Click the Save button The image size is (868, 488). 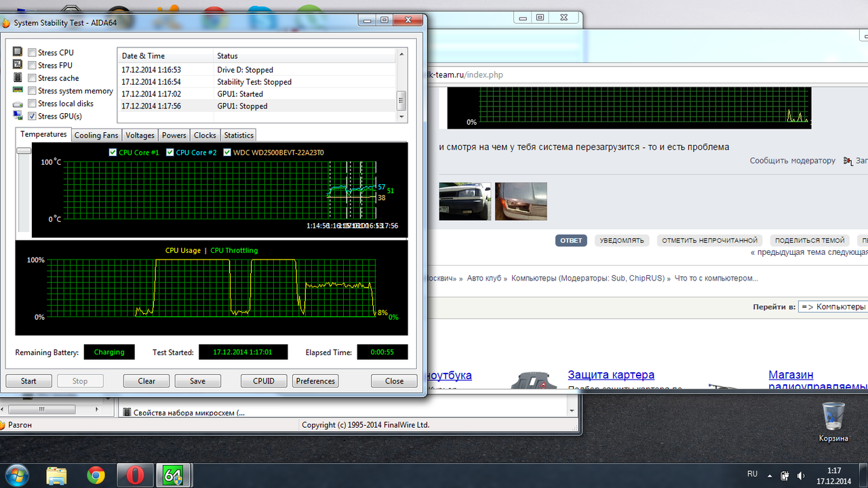coord(197,381)
